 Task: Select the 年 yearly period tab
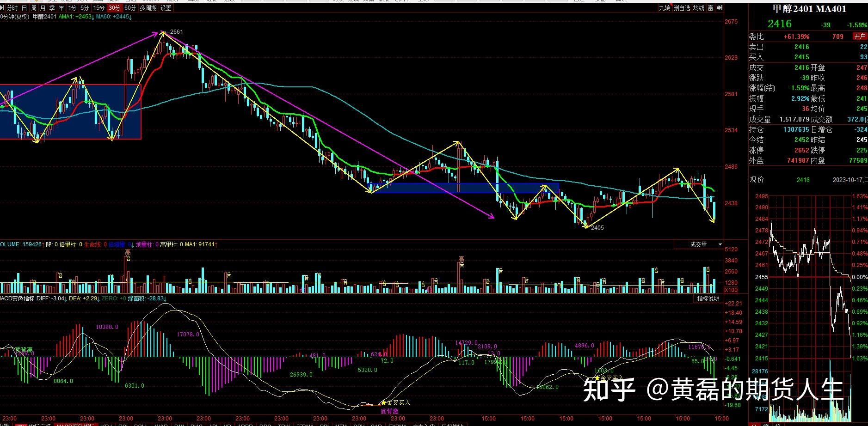point(62,8)
